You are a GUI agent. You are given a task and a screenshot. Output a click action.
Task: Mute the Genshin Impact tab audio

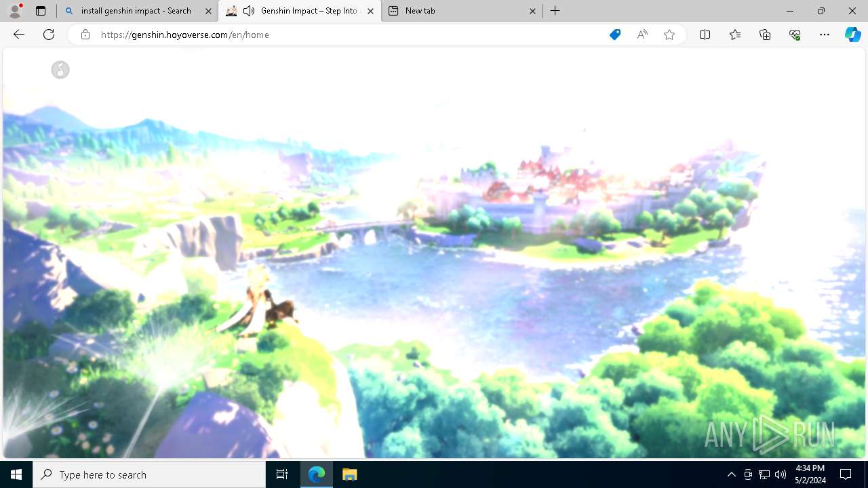249,11
